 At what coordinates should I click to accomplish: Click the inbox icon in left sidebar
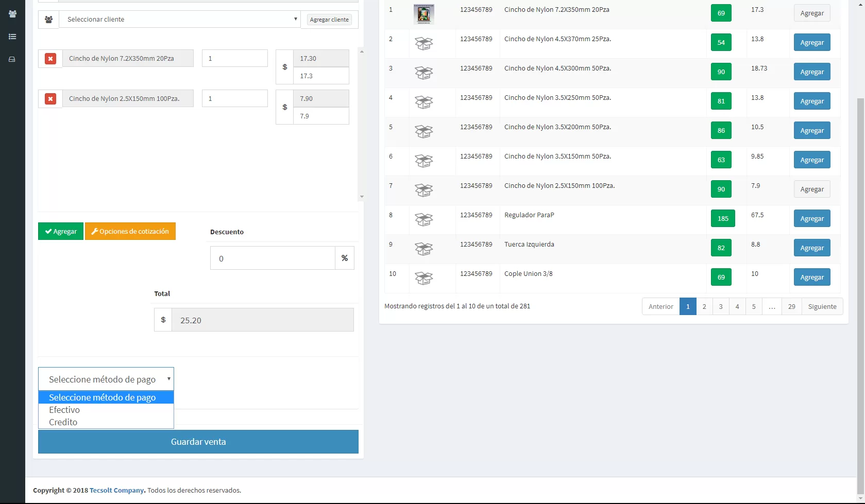coord(12,59)
